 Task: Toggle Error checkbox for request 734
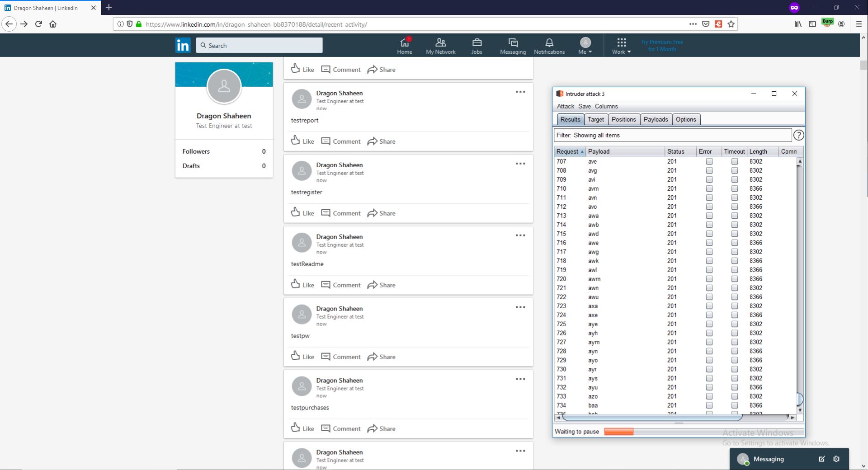coord(709,405)
